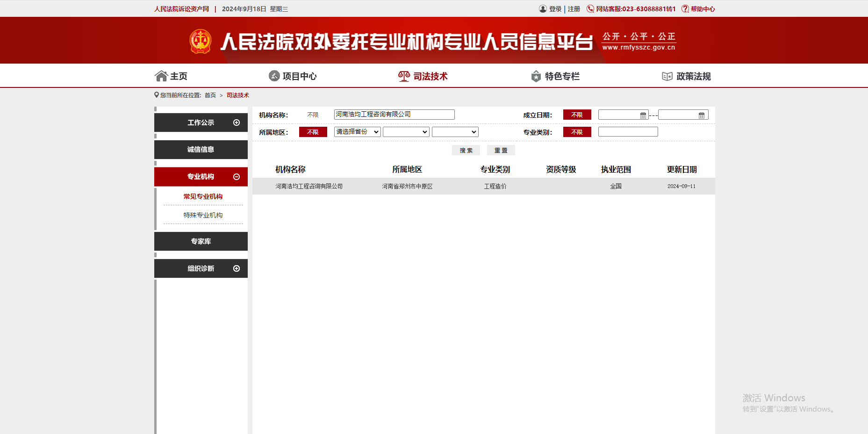Viewport: 868px width, 434px height.
Task: Expand the 工作公示 section
Action: point(236,122)
